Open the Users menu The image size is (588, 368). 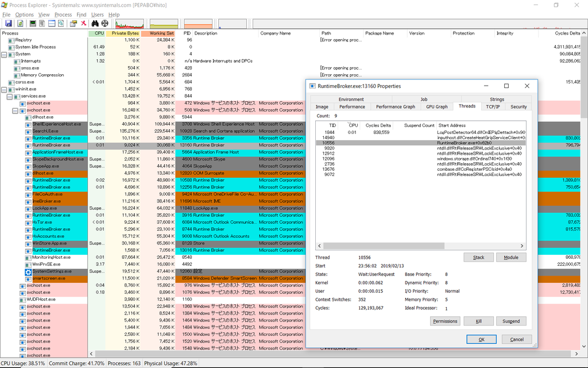point(98,14)
